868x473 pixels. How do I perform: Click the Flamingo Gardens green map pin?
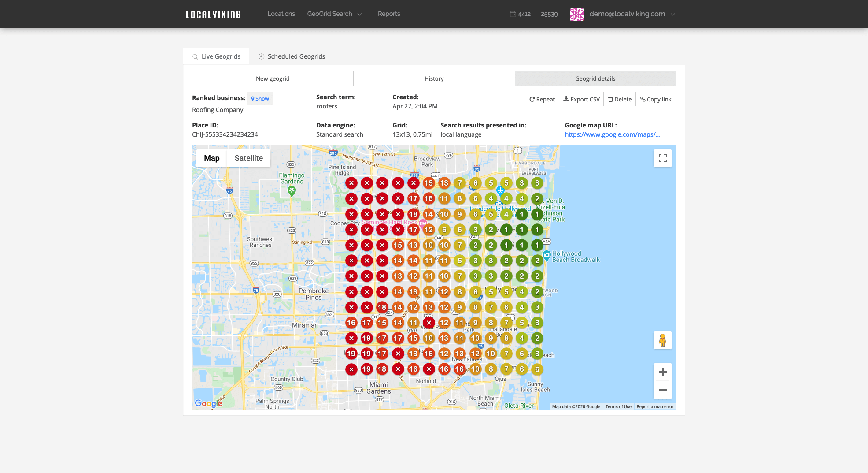(292, 191)
